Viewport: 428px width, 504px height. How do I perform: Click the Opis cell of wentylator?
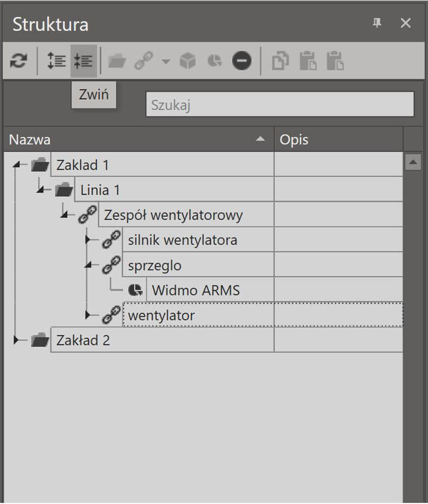click(338, 315)
